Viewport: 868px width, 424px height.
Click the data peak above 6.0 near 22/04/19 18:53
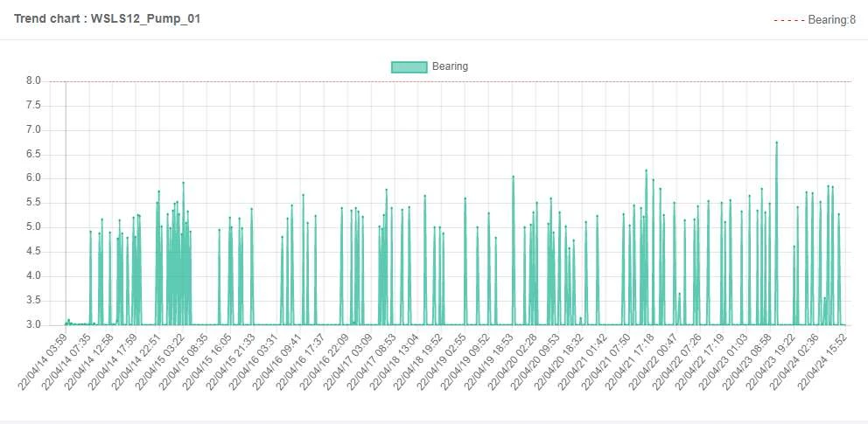click(513, 177)
